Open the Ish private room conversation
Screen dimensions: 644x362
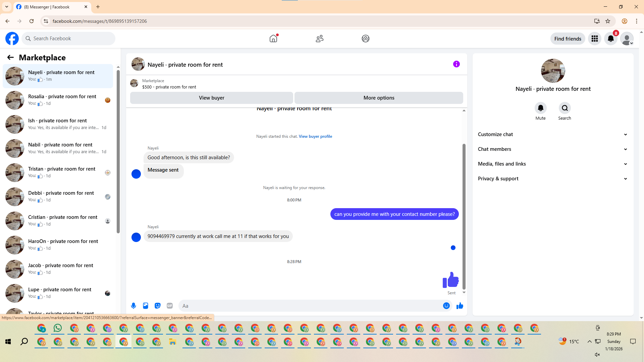(58, 124)
